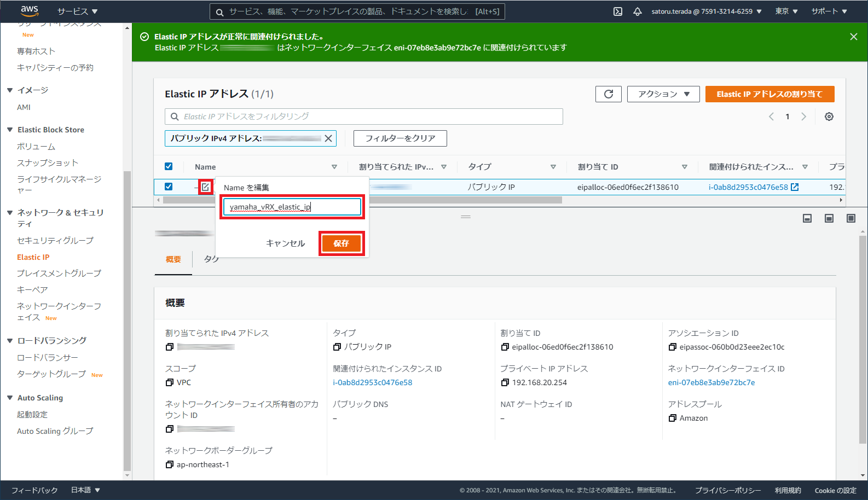This screenshot has height=500, width=868.
Task: Click the table horizontal scrollbar
Action: pos(362,200)
